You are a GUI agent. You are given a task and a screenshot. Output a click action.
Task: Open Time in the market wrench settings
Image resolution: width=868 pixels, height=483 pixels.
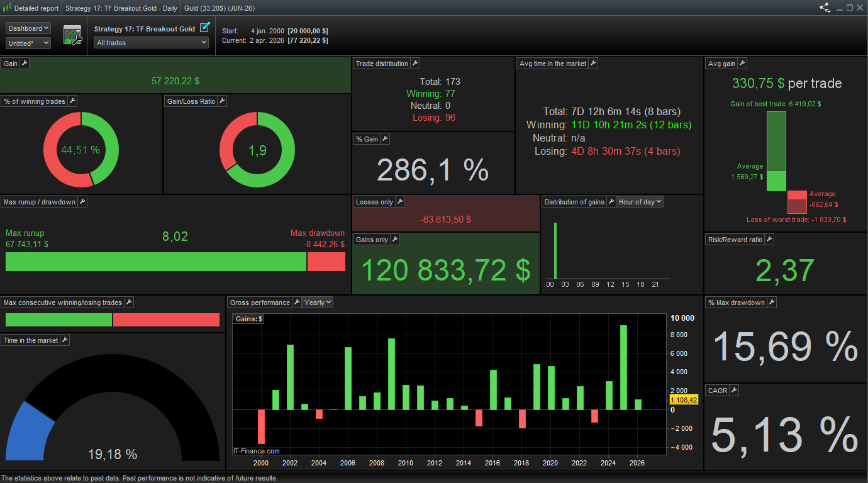64,340
